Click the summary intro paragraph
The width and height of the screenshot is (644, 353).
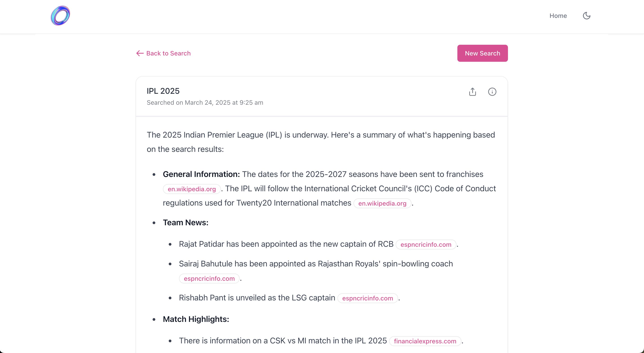[320, 142]
